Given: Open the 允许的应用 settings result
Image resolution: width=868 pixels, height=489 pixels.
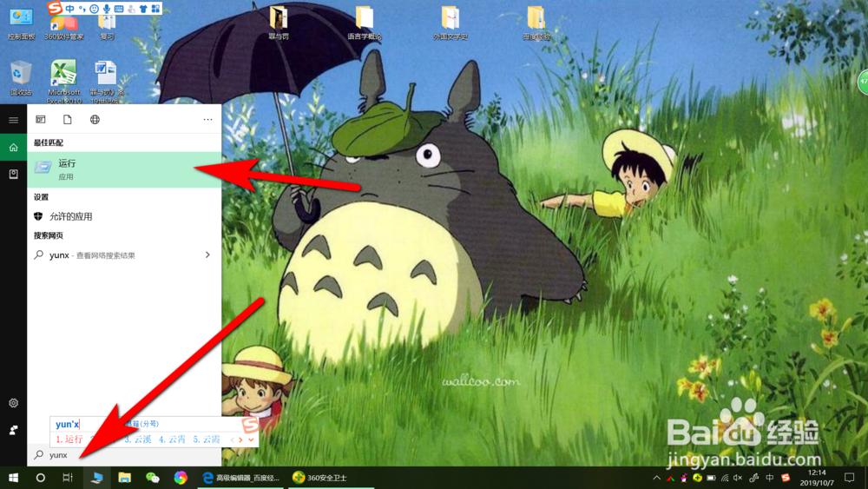Looking at the screenshot, I should [124, 216].
